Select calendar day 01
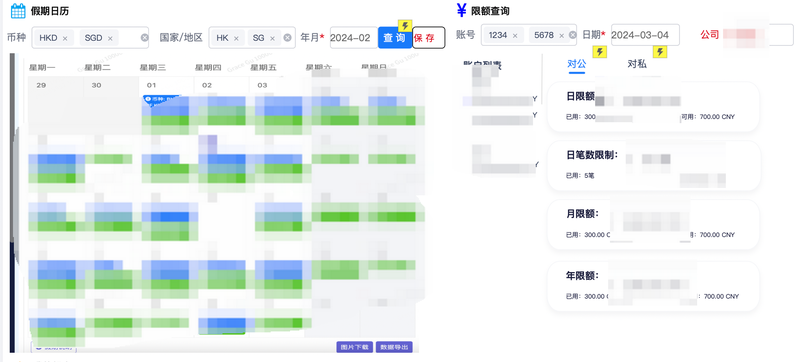Image resolution: width=800 pixels, height=362 pixels. (152, 85)
